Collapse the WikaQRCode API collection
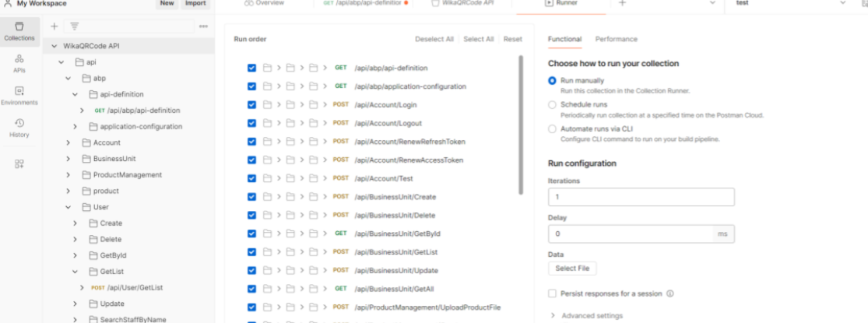Screen dimensions: 868x323 coord(54,47)
